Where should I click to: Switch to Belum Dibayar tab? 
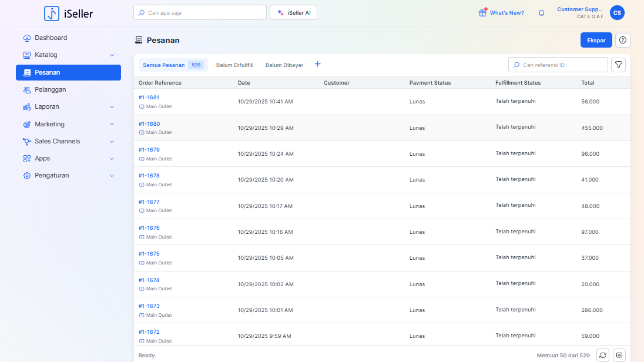pos(284,65)
